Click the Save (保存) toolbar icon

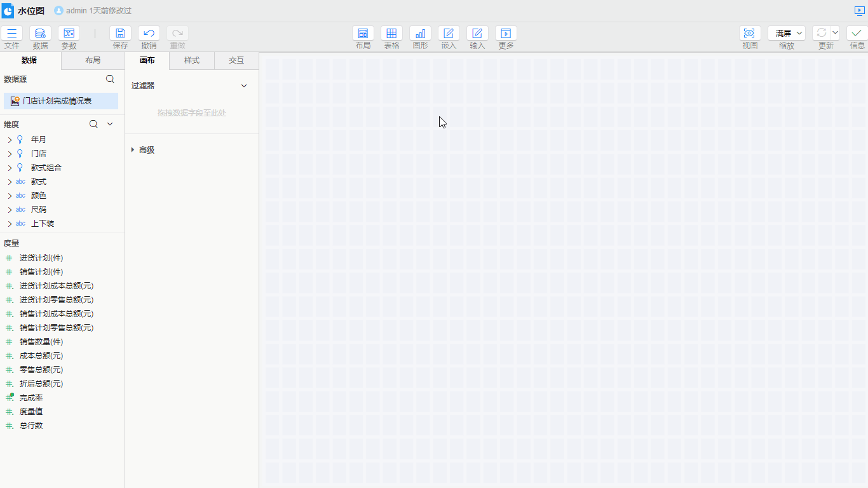point(120,34)
